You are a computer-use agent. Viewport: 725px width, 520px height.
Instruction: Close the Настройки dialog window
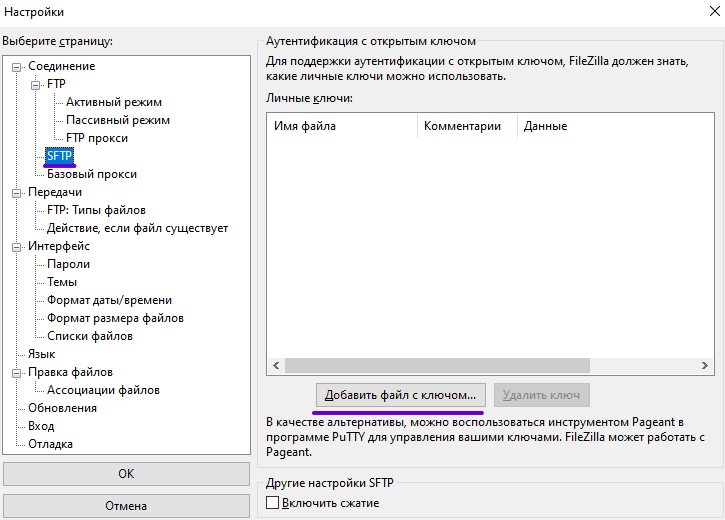tap(708, 13)
